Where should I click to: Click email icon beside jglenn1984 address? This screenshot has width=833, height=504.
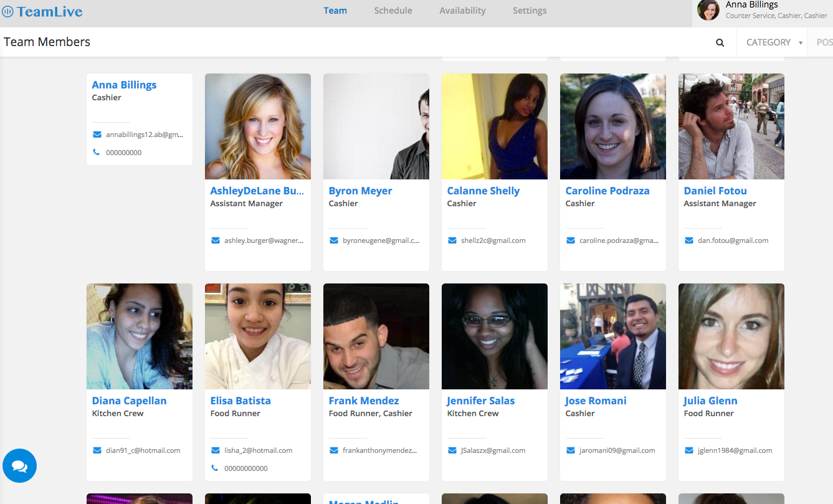pyautogui.click(x=688, y=450)
